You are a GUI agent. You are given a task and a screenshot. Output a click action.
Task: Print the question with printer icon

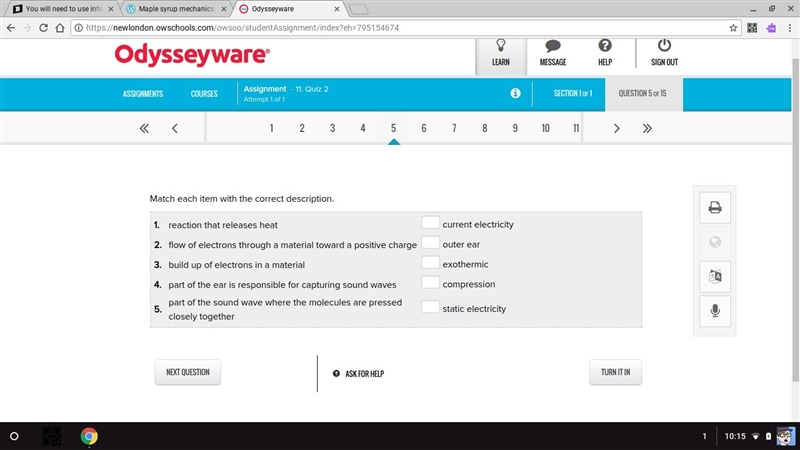pos(715,208)
